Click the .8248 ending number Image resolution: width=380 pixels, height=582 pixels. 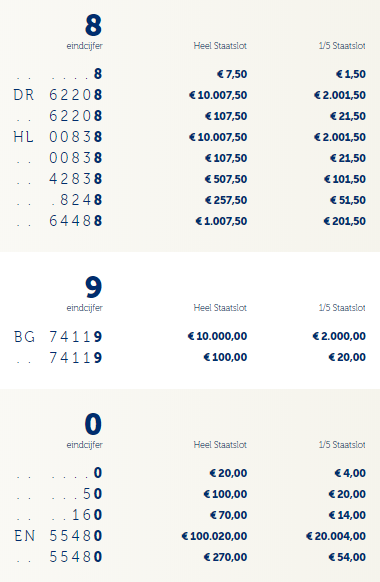tap(76, 200)
